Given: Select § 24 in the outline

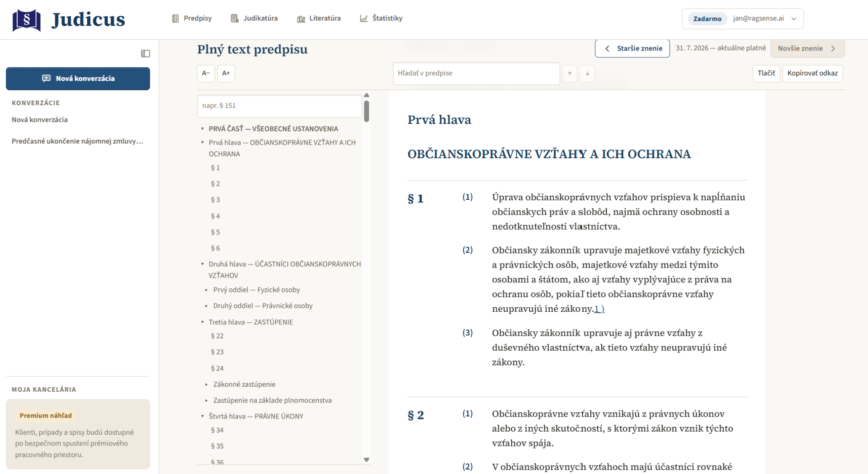Looking at the screenshot, I should (217, 368).
